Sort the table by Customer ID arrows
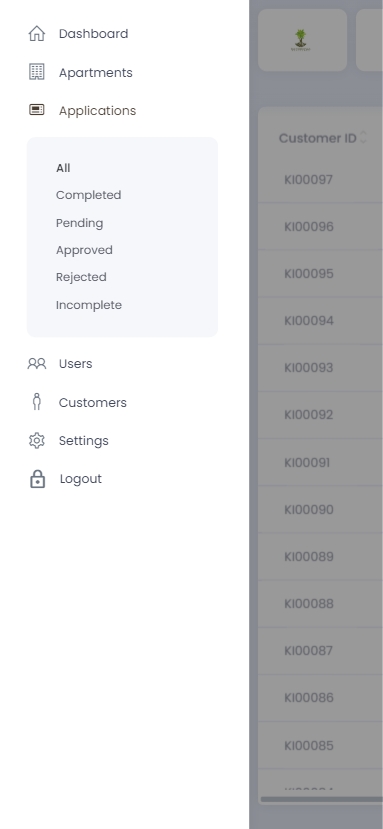Screen dimensions: 383x829 coord(363,137)
